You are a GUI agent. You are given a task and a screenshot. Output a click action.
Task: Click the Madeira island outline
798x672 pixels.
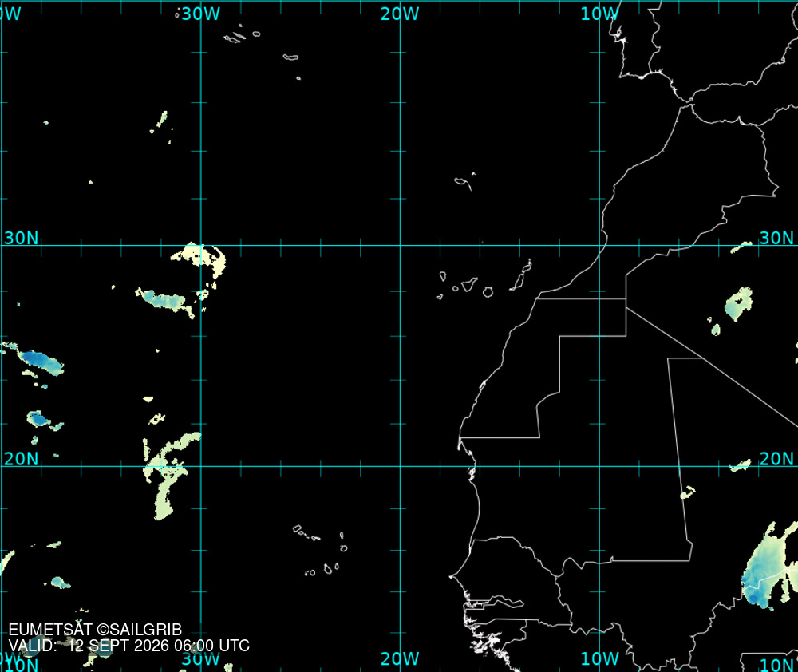point(464,182)
